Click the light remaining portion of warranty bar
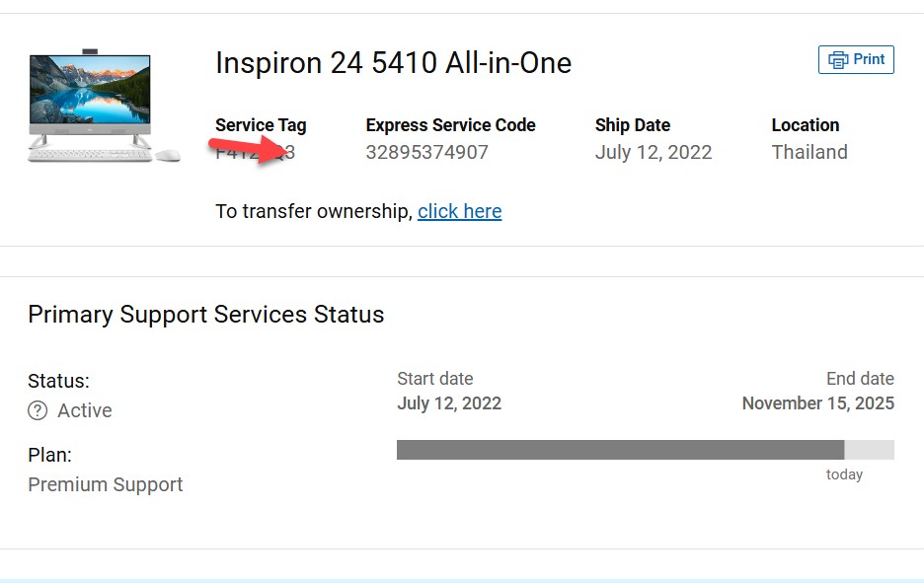Viewport: 924px width, 583px height. [x=869, y=450]
